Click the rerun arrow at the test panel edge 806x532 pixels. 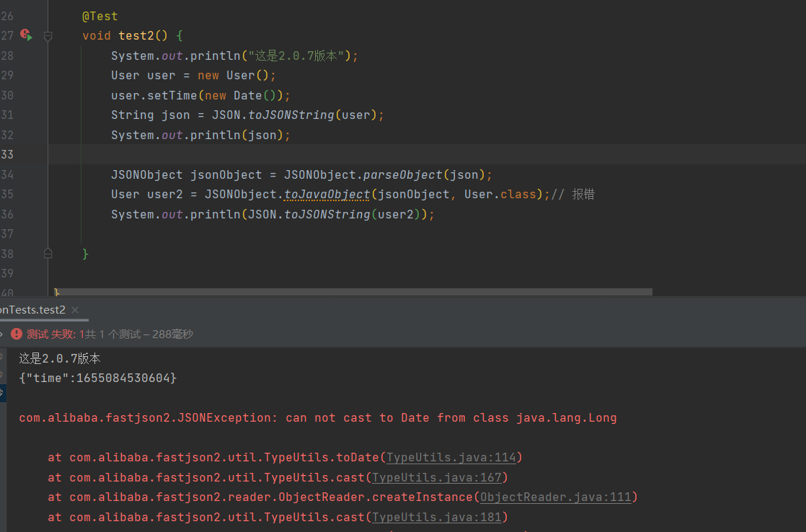[x=1, y=334]
